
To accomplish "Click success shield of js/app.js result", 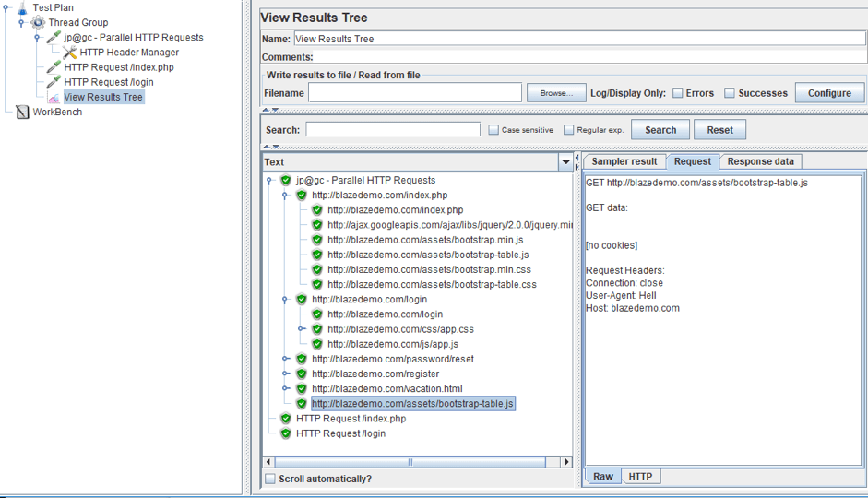I will point(317,344).
